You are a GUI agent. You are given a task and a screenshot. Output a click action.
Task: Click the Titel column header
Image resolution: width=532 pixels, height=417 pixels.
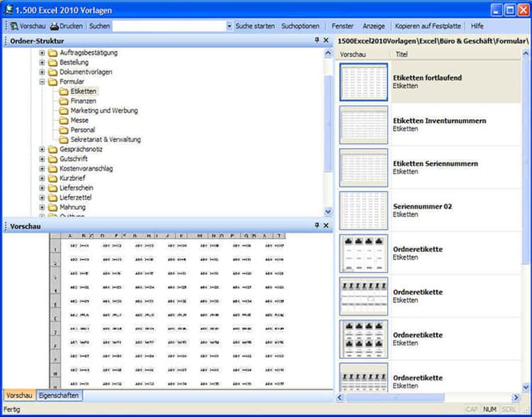click(x=401, y=55)
